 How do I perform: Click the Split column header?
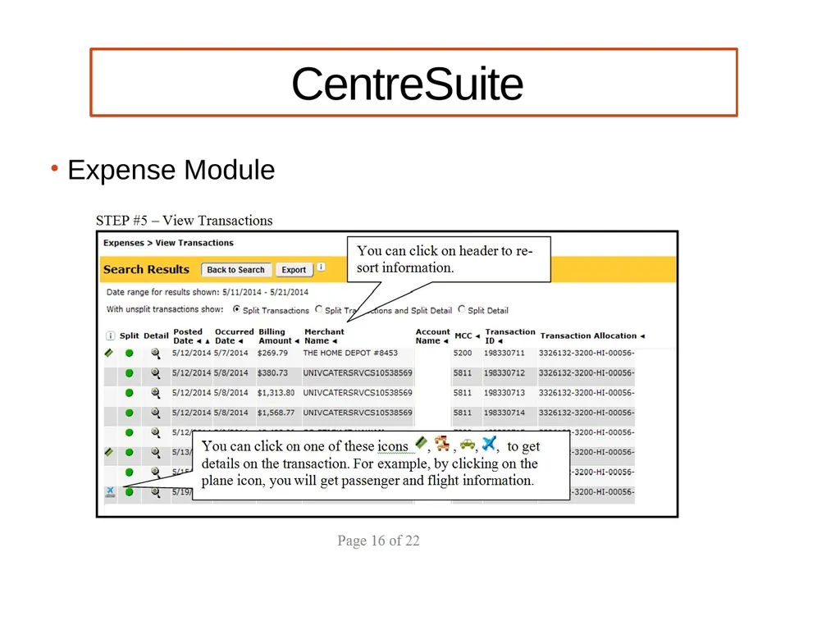click(129, 336)
